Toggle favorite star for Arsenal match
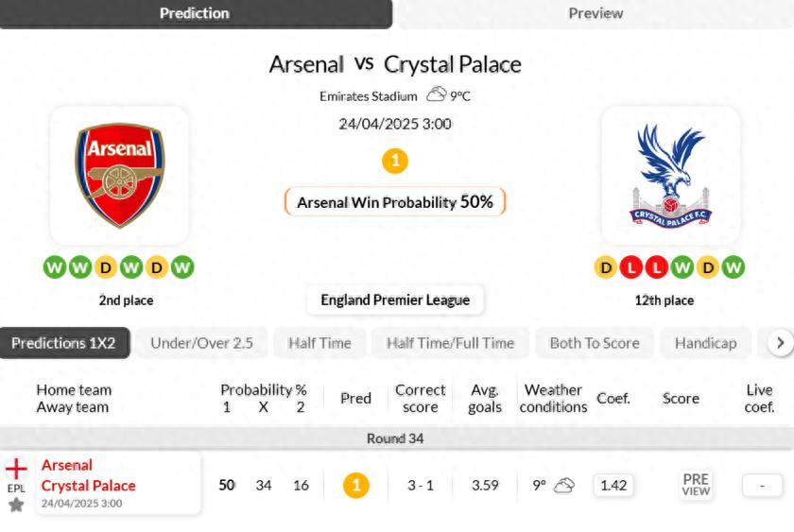This screenshot has width=794, height=532. click(16, 505)
